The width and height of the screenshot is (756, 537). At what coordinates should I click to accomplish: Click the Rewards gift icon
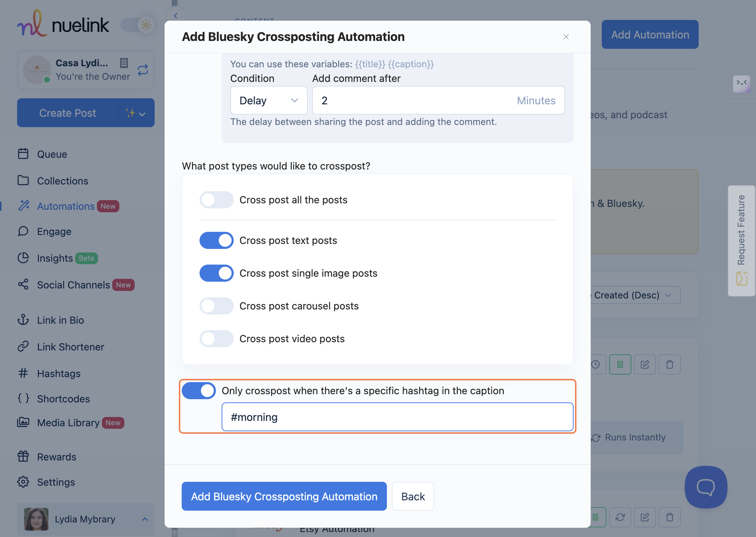click(23, 456)
